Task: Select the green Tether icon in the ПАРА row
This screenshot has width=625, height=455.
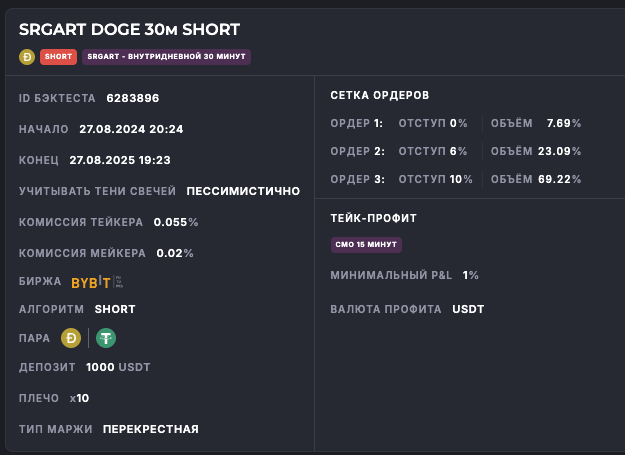Action: (x=106, y=338)
